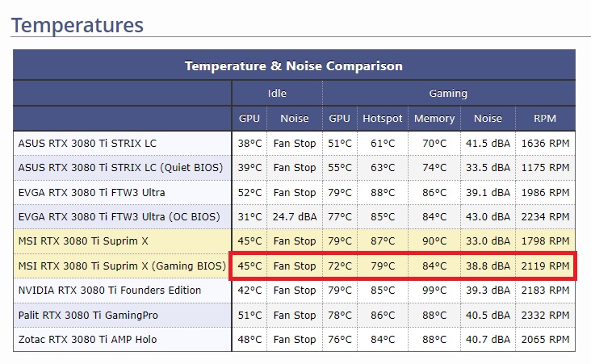Select the NVIDIA RTX 3080 Ti Founders Edition label
The width and height of the screenshot is (591, 364).
(110, 290)
